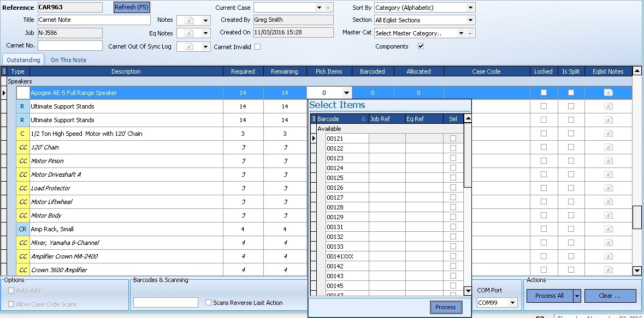Screen dimensions: 644x318
Task: Tick the Sel checkbox for barcode 00121
Action: click(453, 139)
